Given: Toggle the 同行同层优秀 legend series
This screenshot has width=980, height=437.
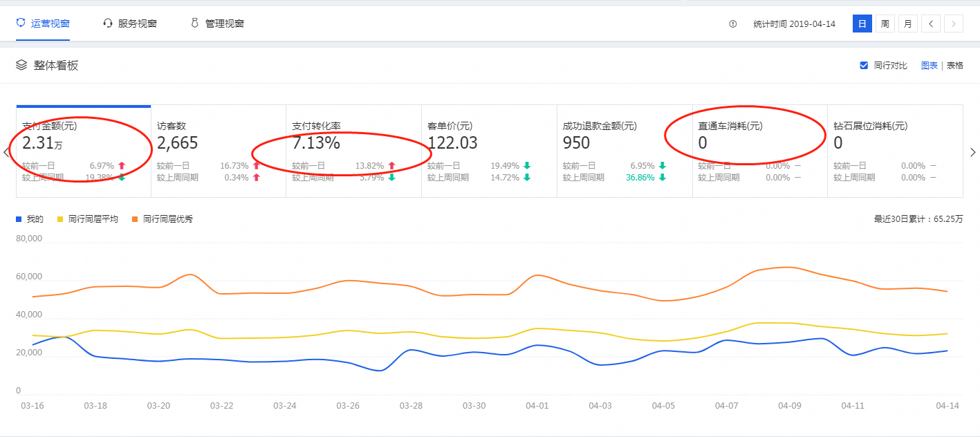Looking at the screenshot, I should pyautogui.click(x=163, y=218).
